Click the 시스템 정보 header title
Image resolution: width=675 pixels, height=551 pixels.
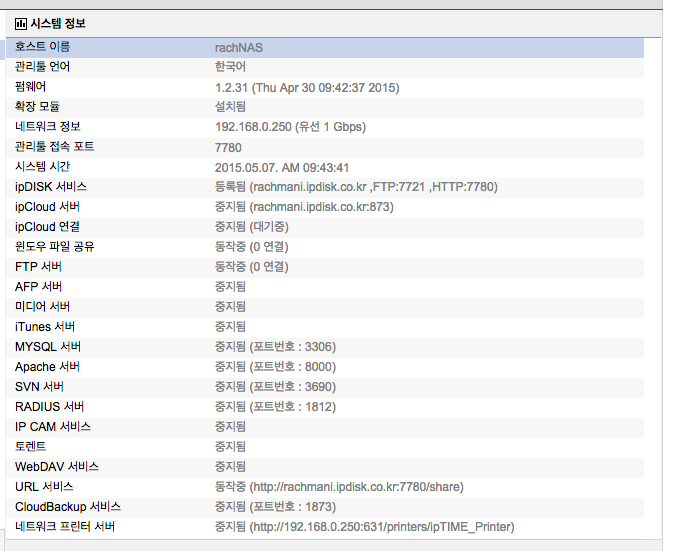point(58,24)
